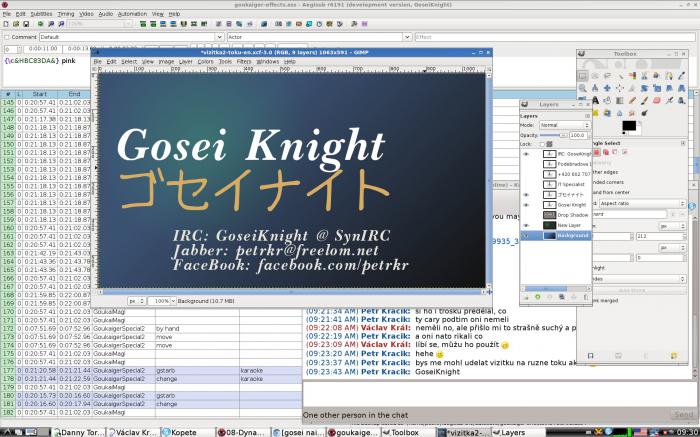
Task: Open the GIMP Filters menu
Action: coord(244,62)
